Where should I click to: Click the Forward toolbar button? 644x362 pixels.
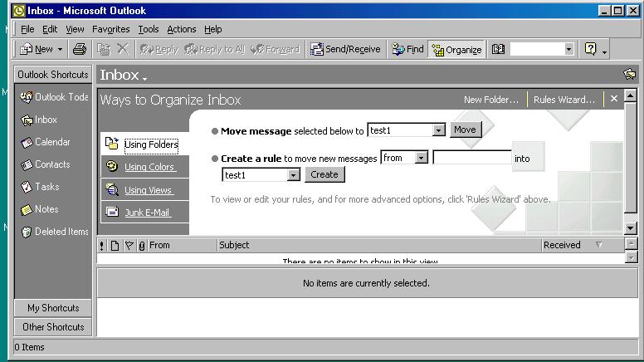click(x=275, y=49)
